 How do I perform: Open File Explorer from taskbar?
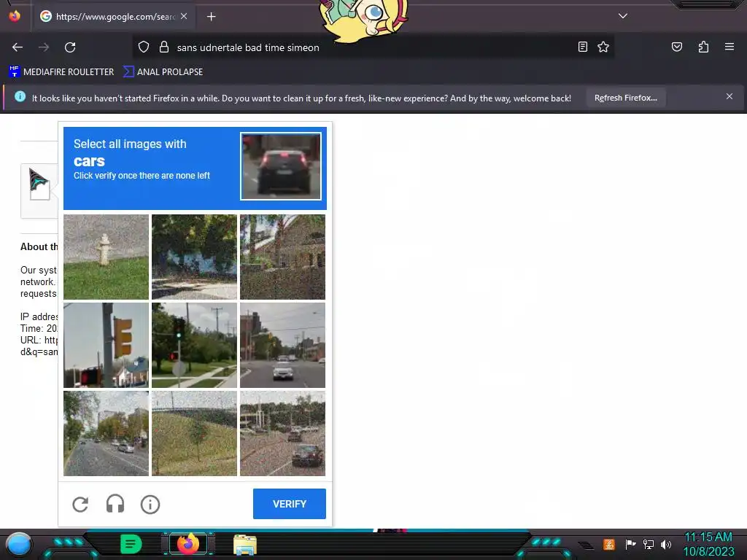(245, 545)
